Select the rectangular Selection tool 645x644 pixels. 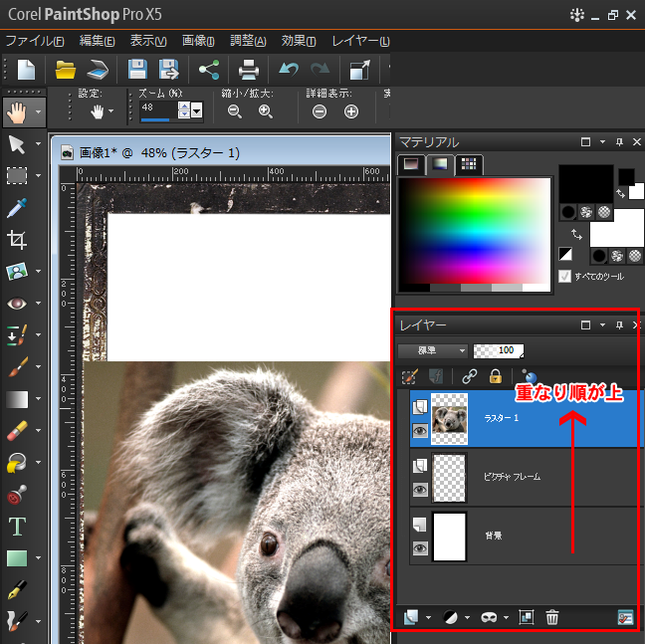[17, 175]
